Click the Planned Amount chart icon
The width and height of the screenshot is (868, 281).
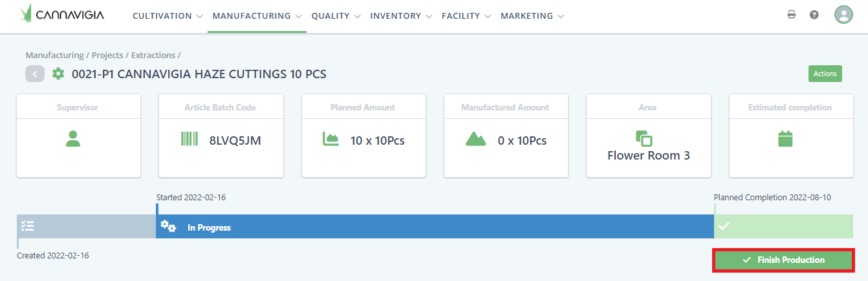point(331,139)
